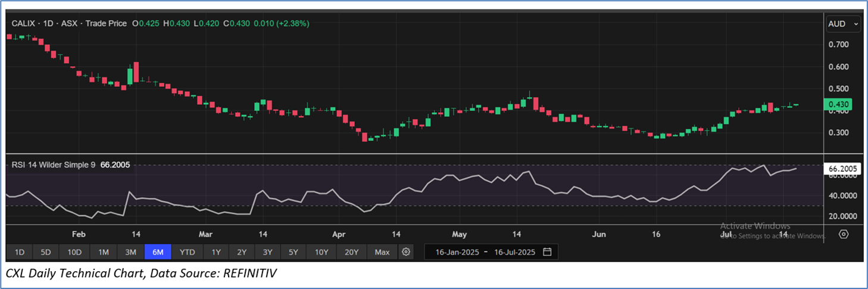
Task: Open the chart axis settings hexagon icon
Action: (843, 234)
